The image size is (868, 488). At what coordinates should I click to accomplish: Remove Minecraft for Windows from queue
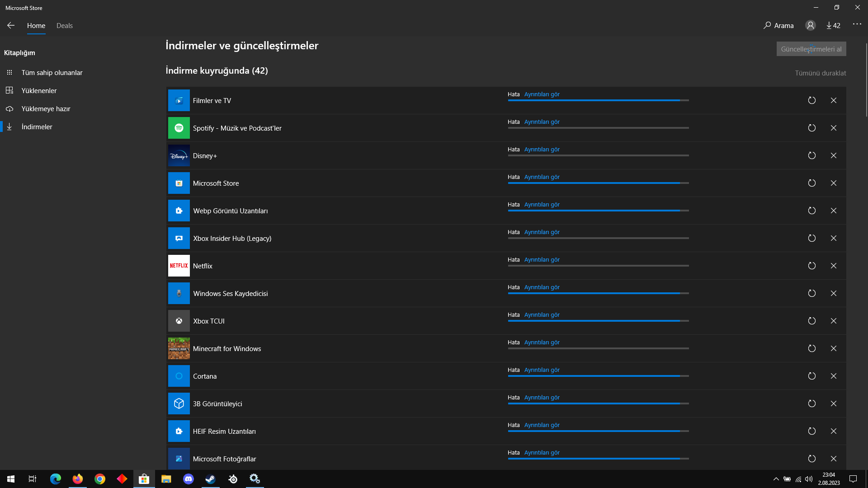click(x=833, y=348)
